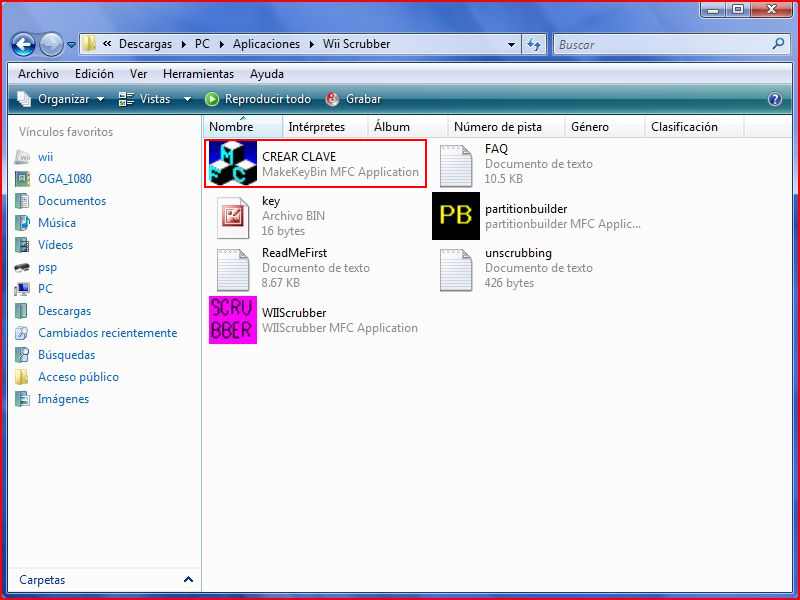This screenshot has height=600, width=800.
Task: Open the Ayuda menu
Action: pyautogui.click(x=267, y=74)
